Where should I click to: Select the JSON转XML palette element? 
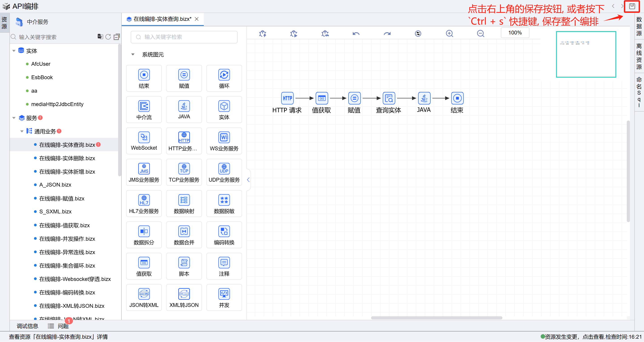coord(144,297)
